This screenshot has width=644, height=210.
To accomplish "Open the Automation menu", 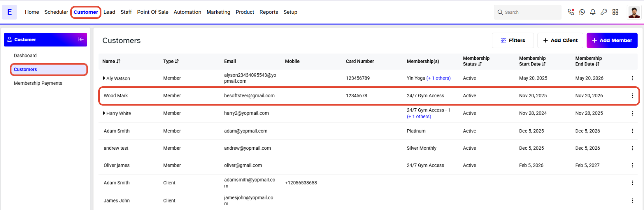I will click(187, 12).
